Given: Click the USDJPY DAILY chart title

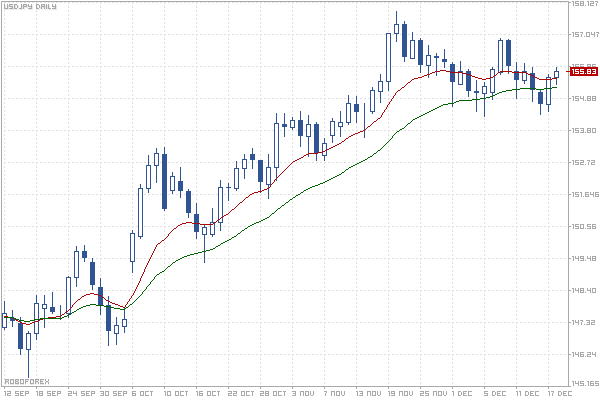Looking at the screenshot, I should tap(28, 6).
